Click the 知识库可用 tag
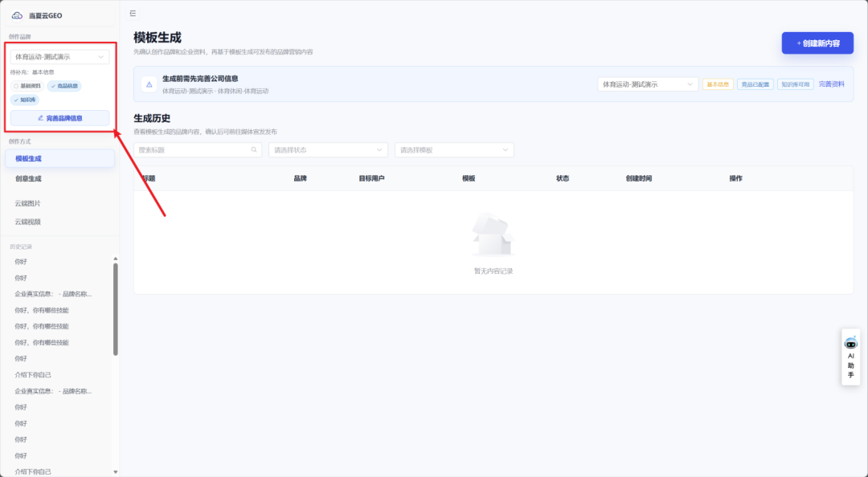 (796, 84)
